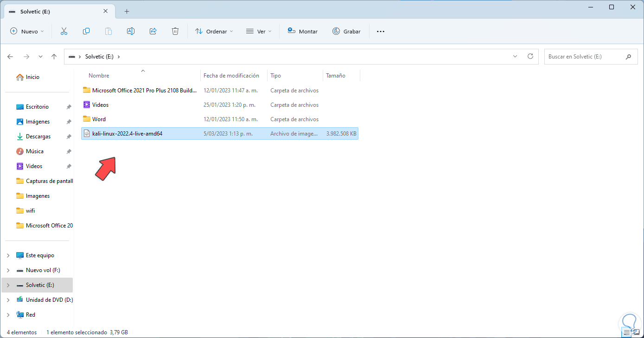This screenshot has width=644, height=338.
Task: Open the three-dots more options menu
Action: coord(381,31)
